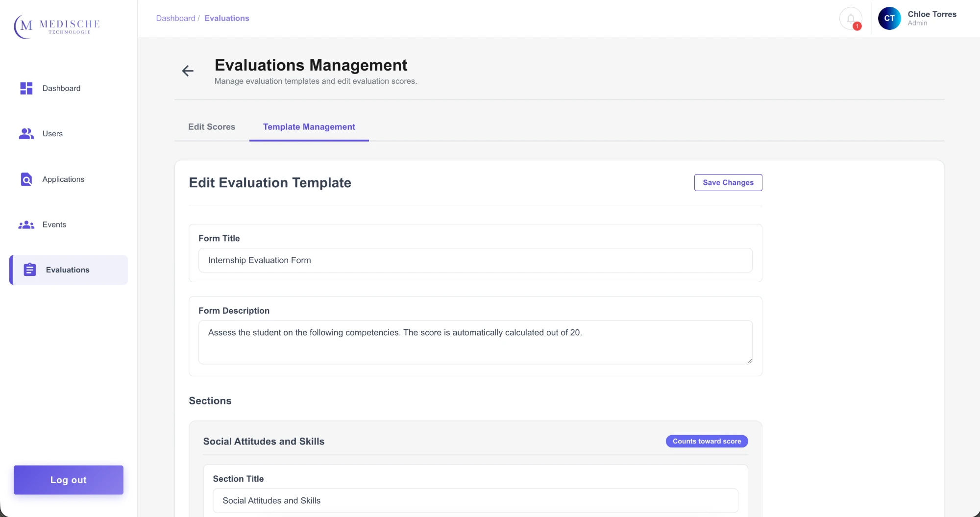This screenshot has width=980, height=517.
Task: Click the Applications document search icon
Action: click(26, 179)
